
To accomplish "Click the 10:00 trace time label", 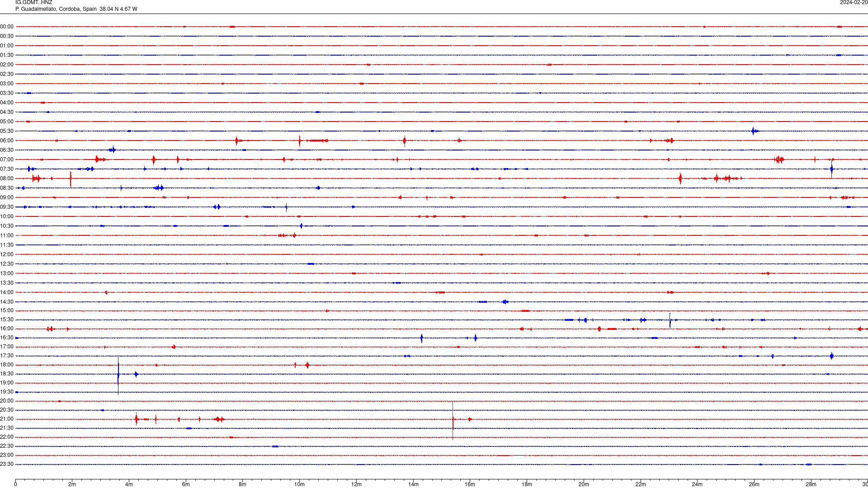I will coord(7,216).
